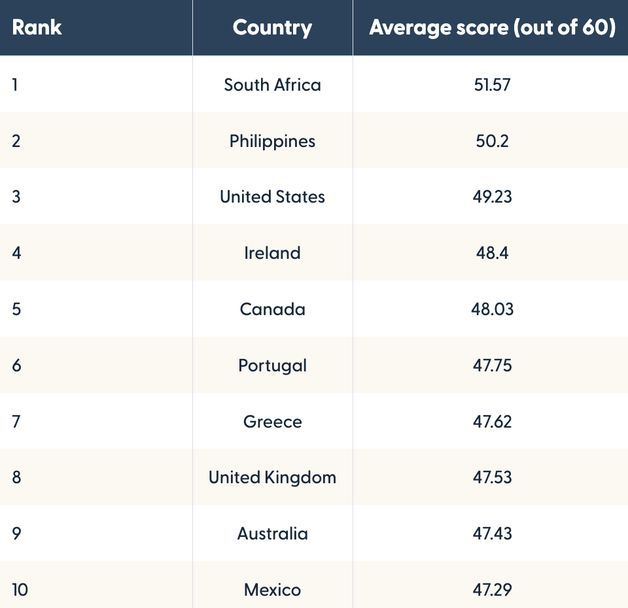The image size is (628, 608).
Task: Click on Ireland in the table
Action: (272, 253)
